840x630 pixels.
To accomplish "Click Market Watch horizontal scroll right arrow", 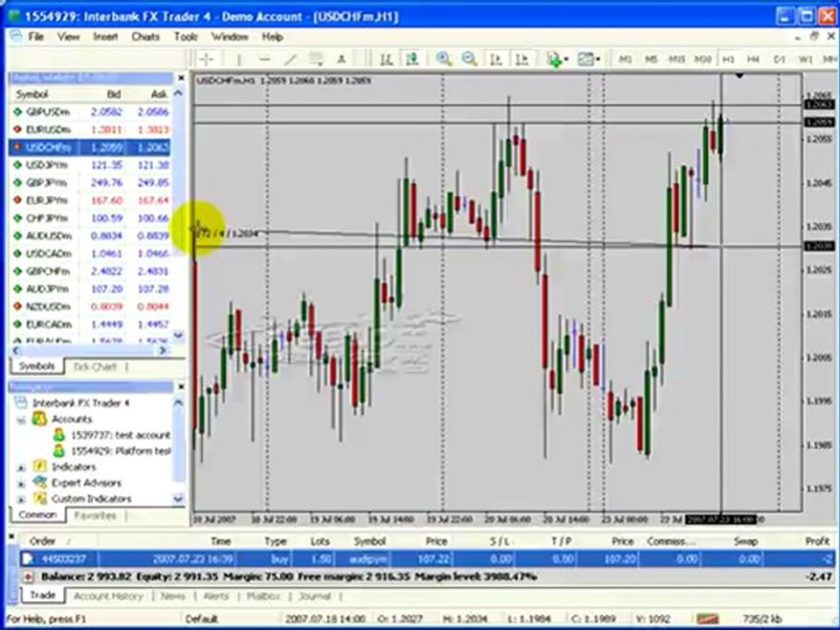I will click(x=163, y=350).
